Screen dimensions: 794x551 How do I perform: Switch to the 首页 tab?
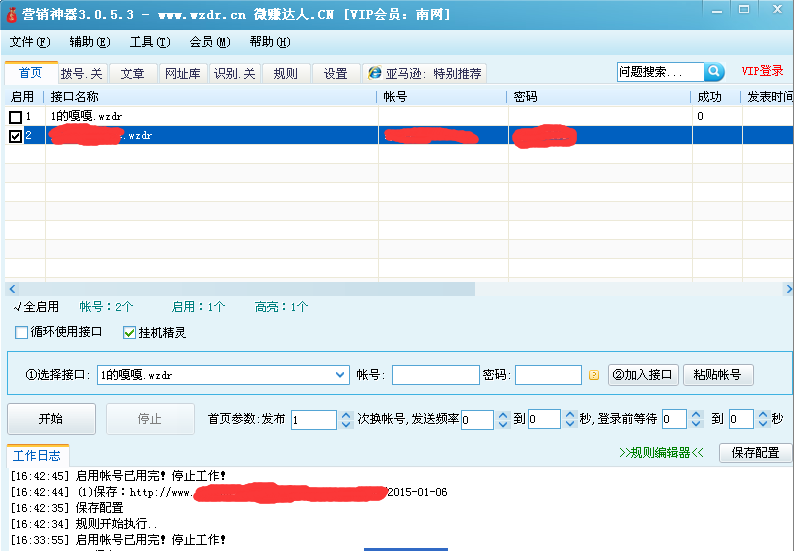[31, 73]
